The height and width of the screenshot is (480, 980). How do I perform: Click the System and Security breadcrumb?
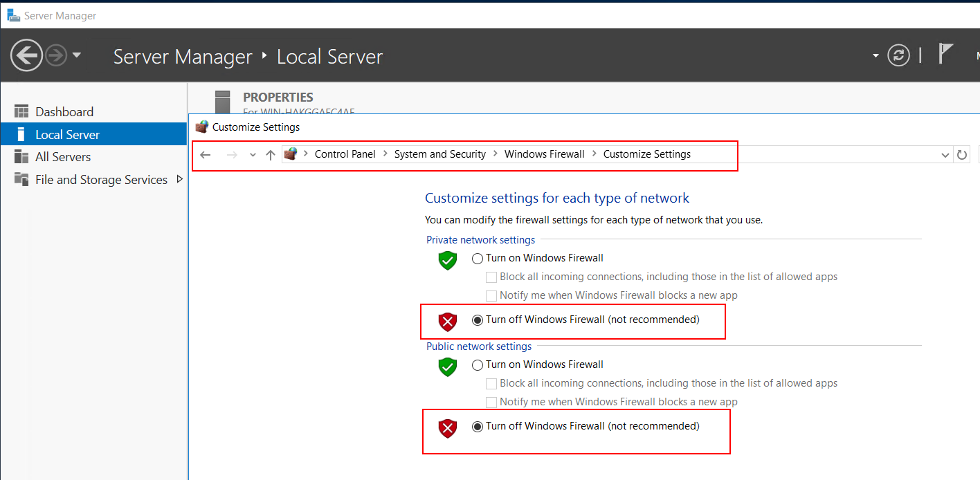pyautogui.click(x=440, y=154)
